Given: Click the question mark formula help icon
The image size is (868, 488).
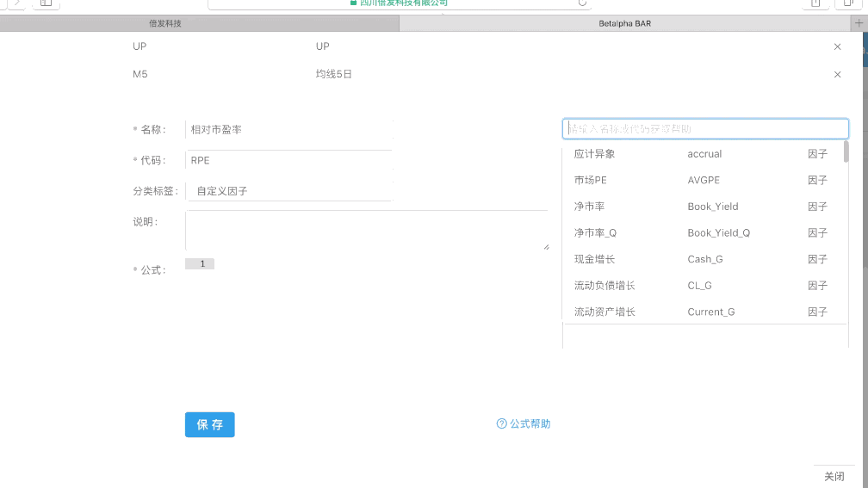Looking at the screenshot, I should (x=501, y=423).
